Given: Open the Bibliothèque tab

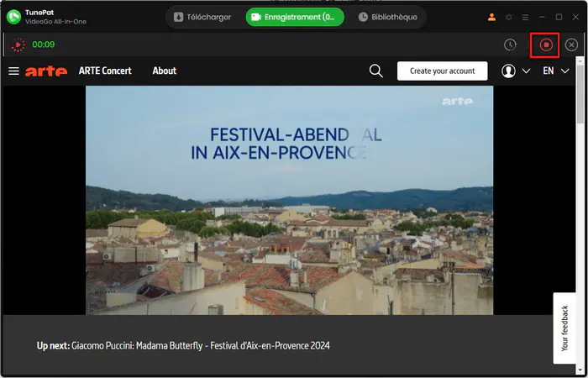Looking at the screenshot, I should (x=388, y=18).
